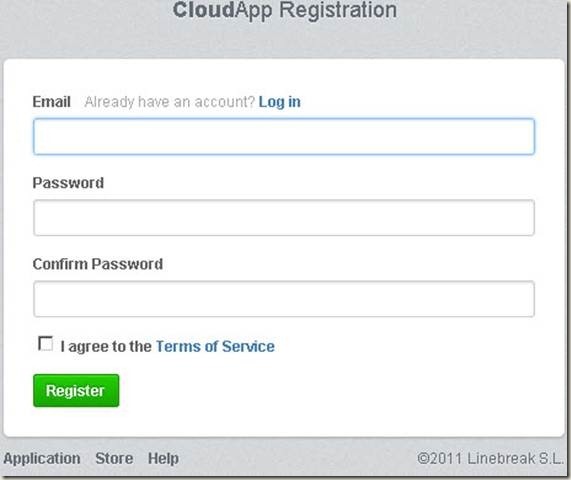Click the Password input field
571x480 pixels.
click(284, 217)
